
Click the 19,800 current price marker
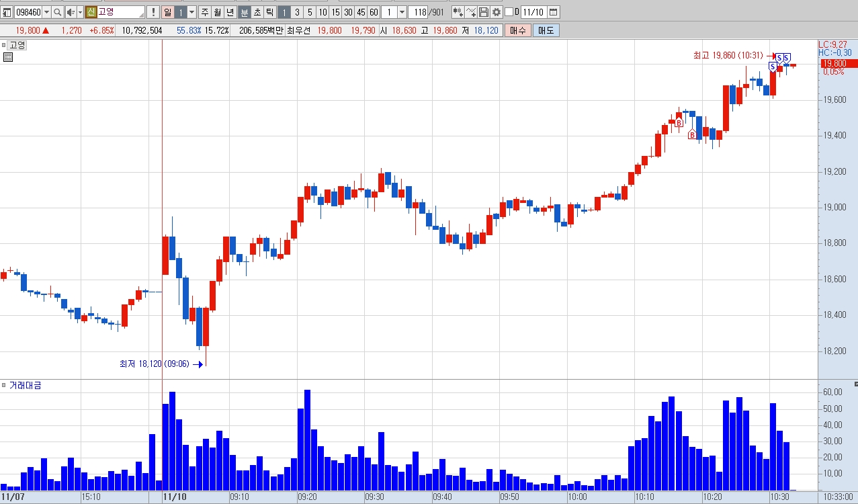click(x=838, y=63)
